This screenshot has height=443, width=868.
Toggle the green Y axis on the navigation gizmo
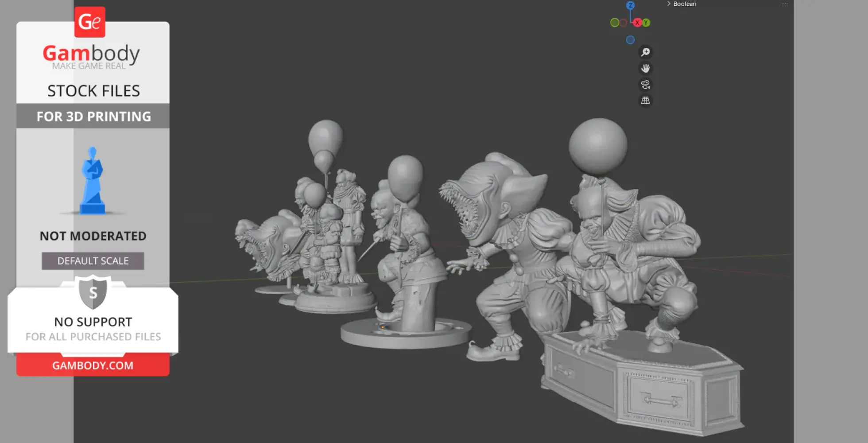pos(646,23)
